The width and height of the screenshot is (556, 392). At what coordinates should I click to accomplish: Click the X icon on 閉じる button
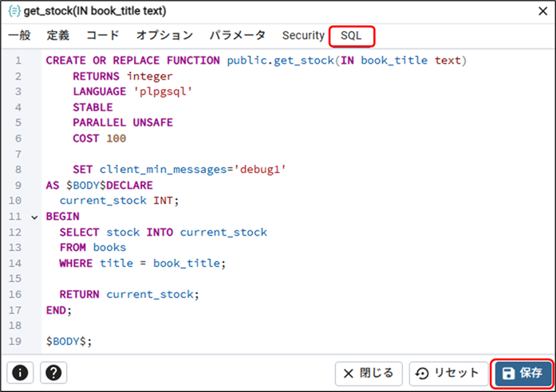[349, 373]
